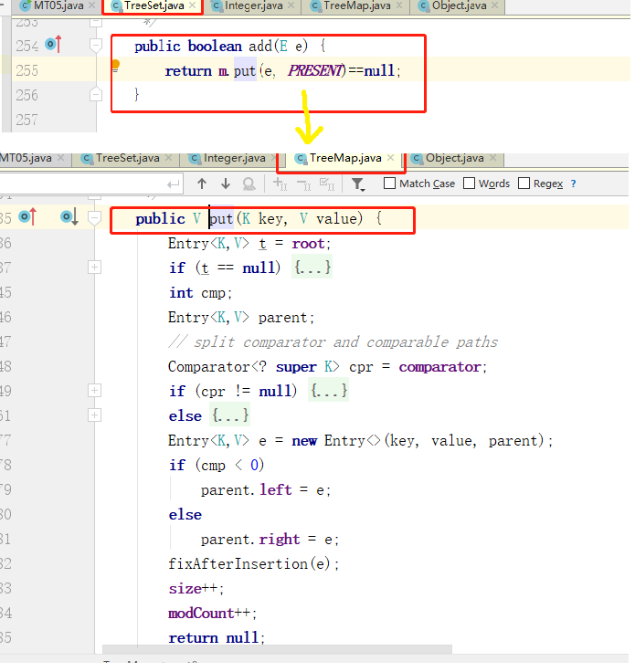
Task: Click parent.right in the assignment line
Action: click(250, 539)
